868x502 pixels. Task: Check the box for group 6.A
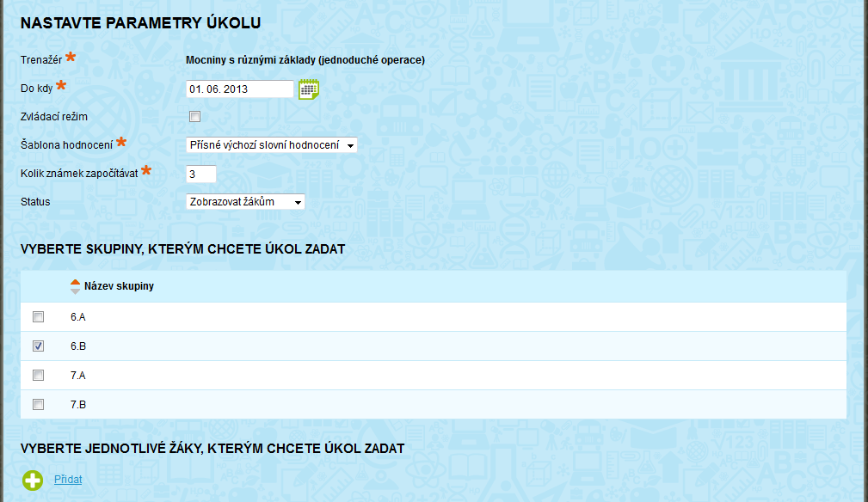pyautogui.click(x=38, y=317)
